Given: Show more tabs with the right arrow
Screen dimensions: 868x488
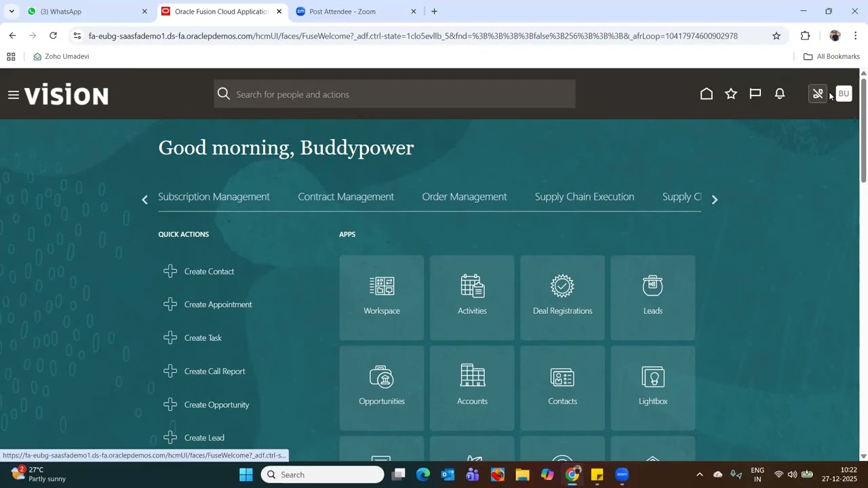Looking at the screenshot, I should (x=714, y=199).
